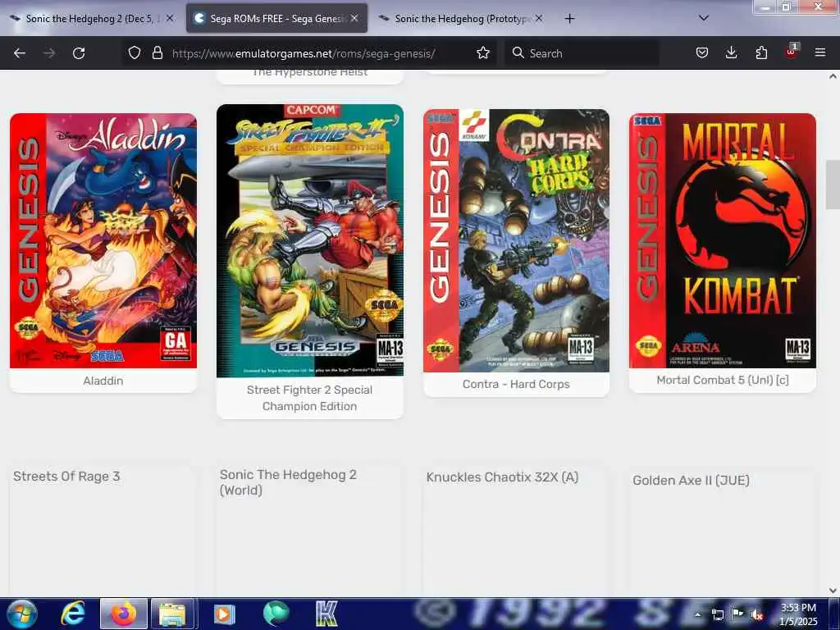Open Knuckles Chaotix 32X (A) entry

(503, 477)
